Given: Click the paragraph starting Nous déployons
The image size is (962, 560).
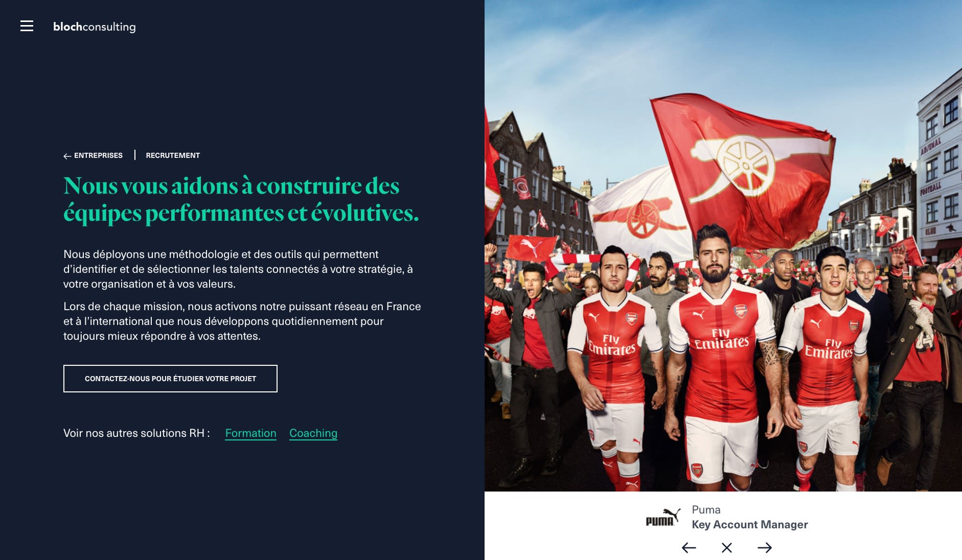Looking at the screenshot, I should 238,269.
